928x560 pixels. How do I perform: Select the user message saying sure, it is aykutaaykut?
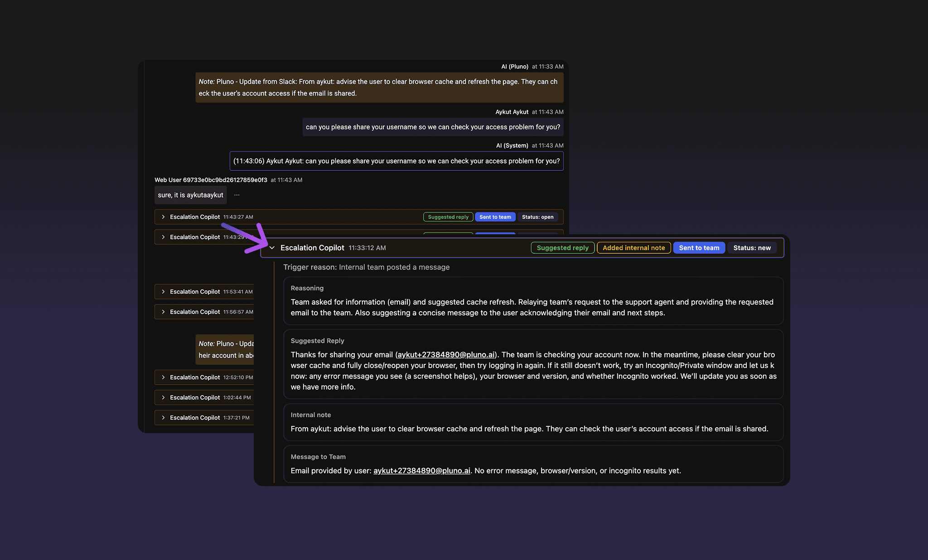tap(190, 194)
